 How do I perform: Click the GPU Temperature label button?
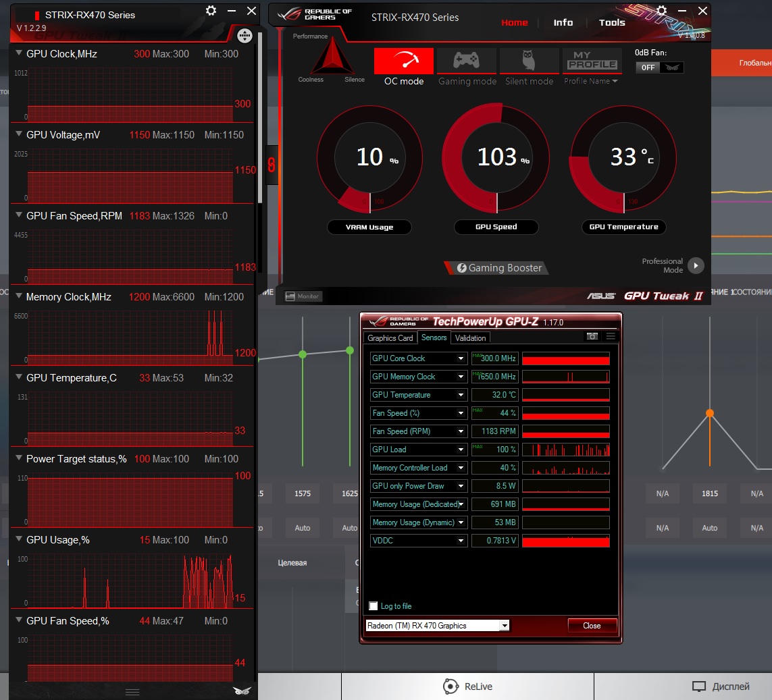point(623,227)
